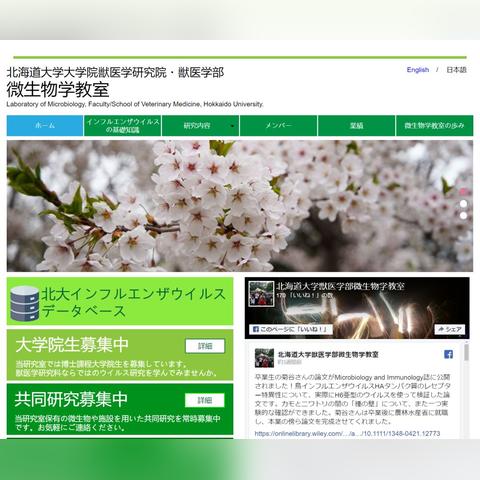Select the second slideshow dot
The width and height of the screenshot is (480, 480).
point(463,204)
